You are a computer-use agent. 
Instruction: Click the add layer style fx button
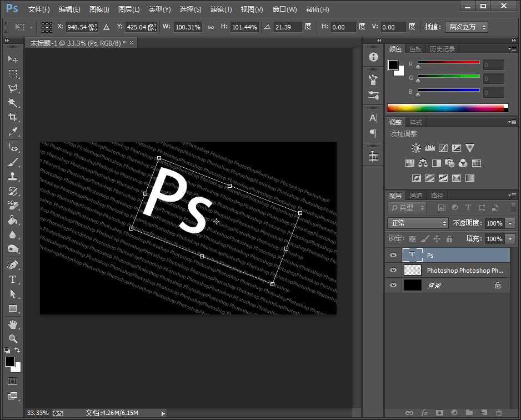[424, 413]
